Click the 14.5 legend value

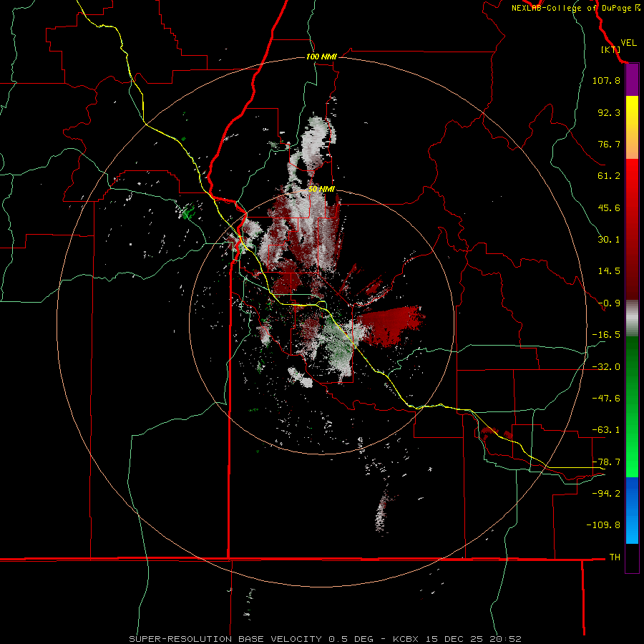(x=609, y=271)
